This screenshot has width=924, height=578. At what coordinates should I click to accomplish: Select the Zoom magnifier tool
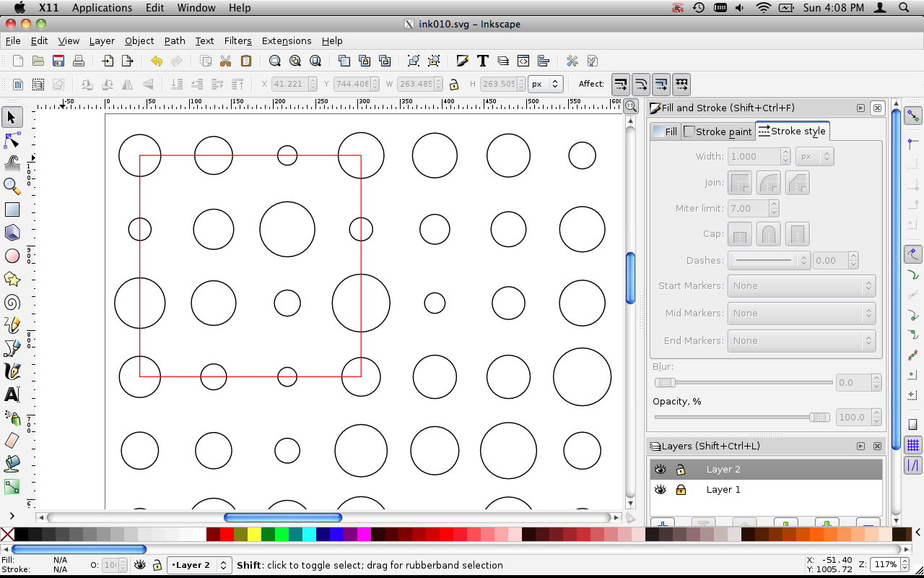pos(12,186)
